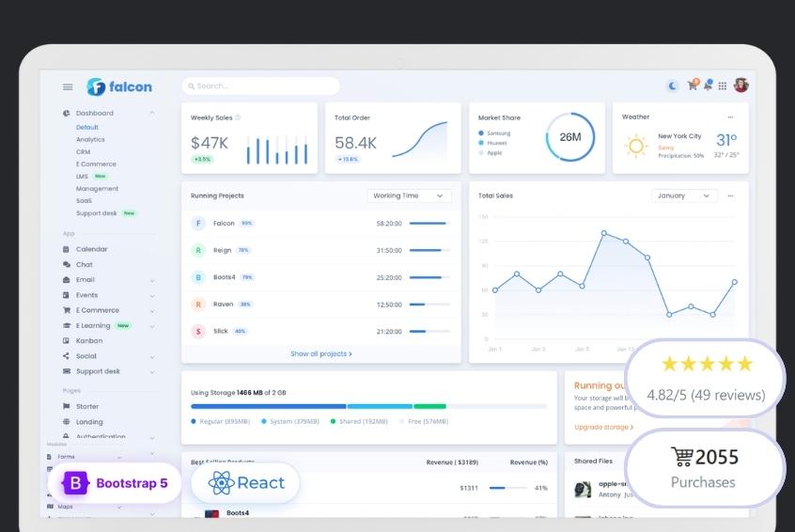795x532 pixels.
Task: Click the E Commerce cart icon in sidebar
Action: [67, 310]
